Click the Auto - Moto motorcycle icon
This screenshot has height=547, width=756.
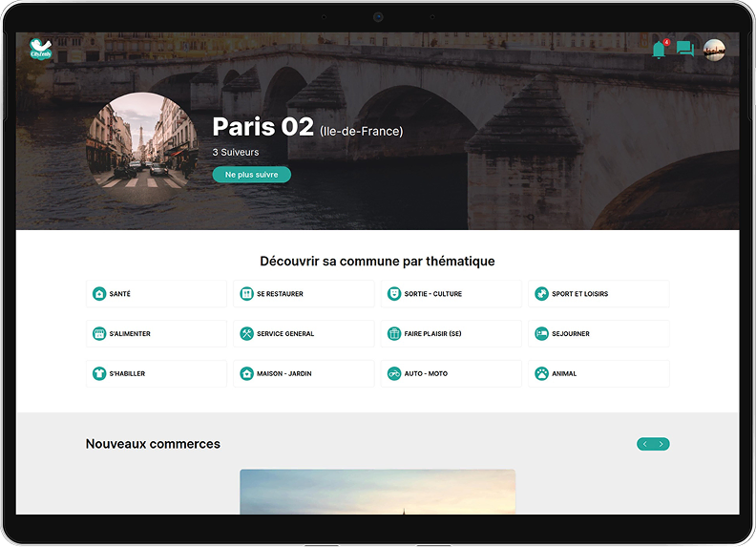394,374
